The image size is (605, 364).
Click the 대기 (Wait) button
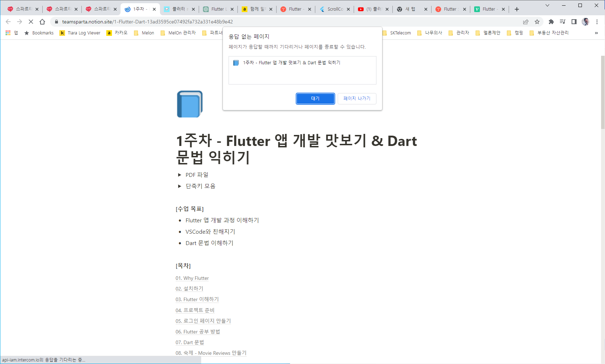(x=315, y=98)
